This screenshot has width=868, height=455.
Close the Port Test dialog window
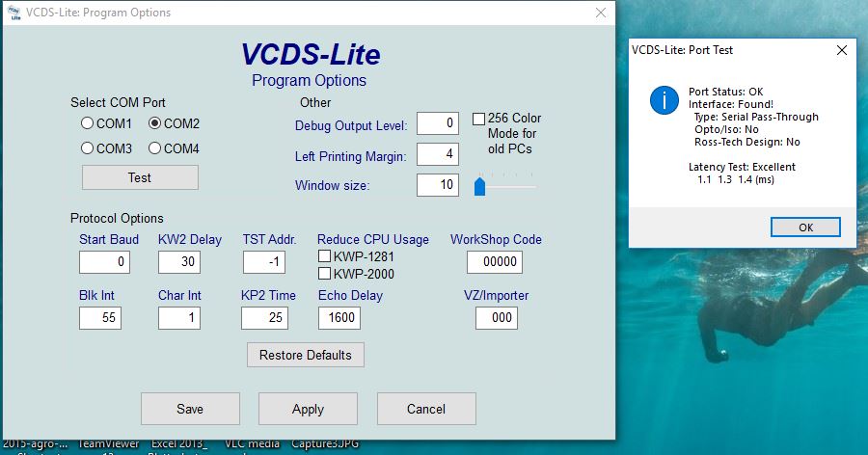point(841,49)
